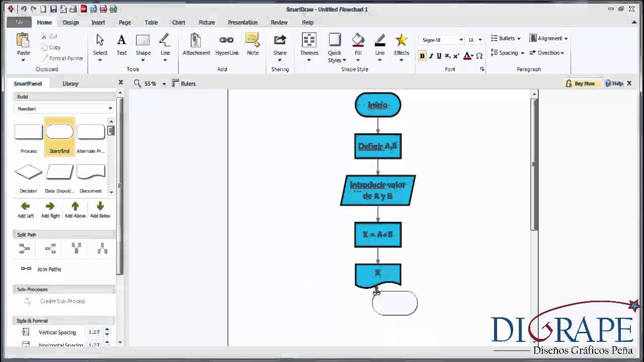Screen dimensions: 644x362
Task: Open the font name dropdown Segoe UI
Action: tap(460, 40)
